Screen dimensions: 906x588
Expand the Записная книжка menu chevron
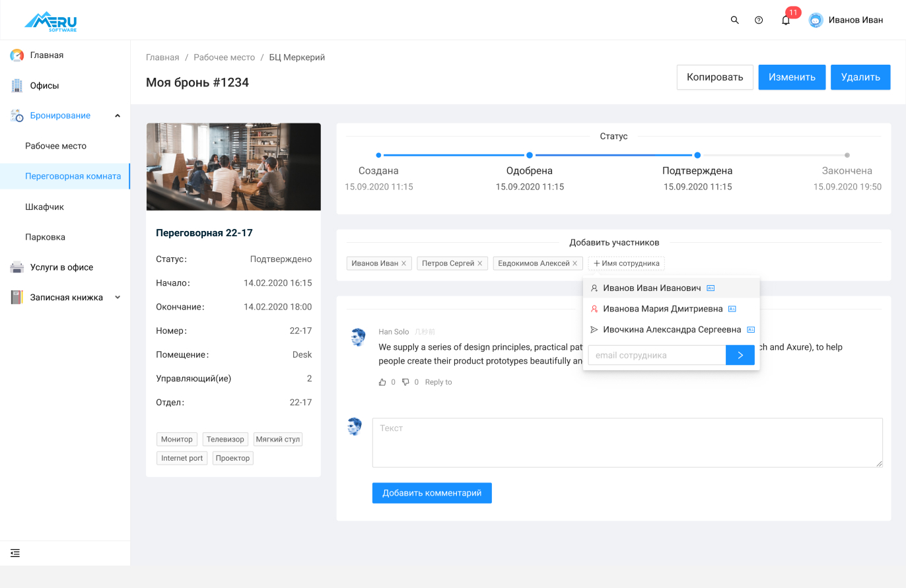[x=118, y=298]
